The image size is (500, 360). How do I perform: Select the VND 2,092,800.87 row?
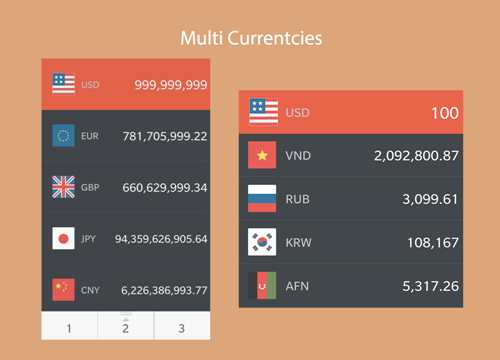(x=351, y=155)
